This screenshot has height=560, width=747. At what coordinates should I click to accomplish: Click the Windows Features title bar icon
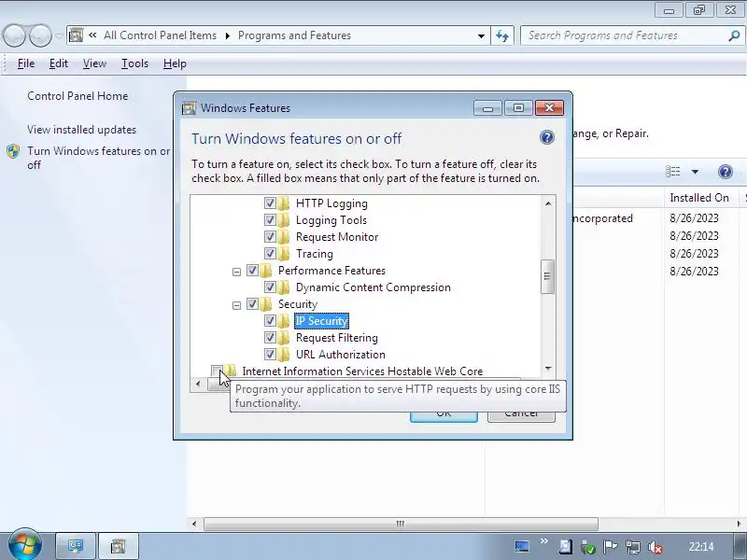click(x=189, y=108)
